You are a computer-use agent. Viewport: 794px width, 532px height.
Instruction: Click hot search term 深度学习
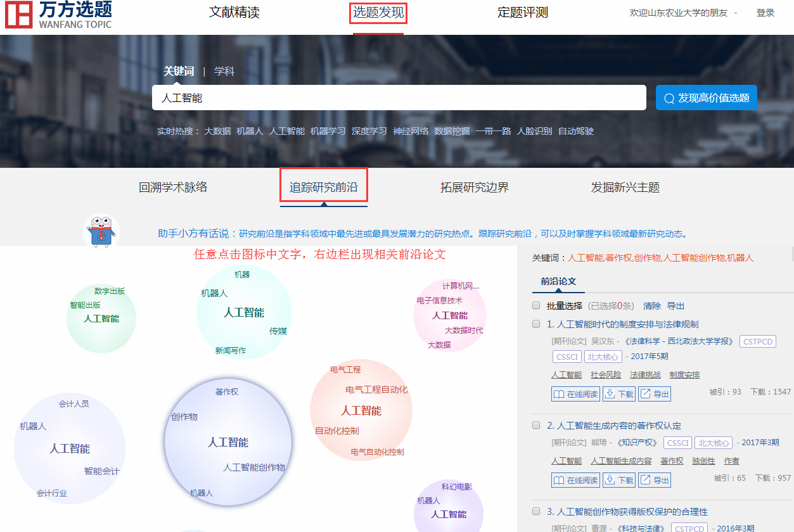(369, 131)
